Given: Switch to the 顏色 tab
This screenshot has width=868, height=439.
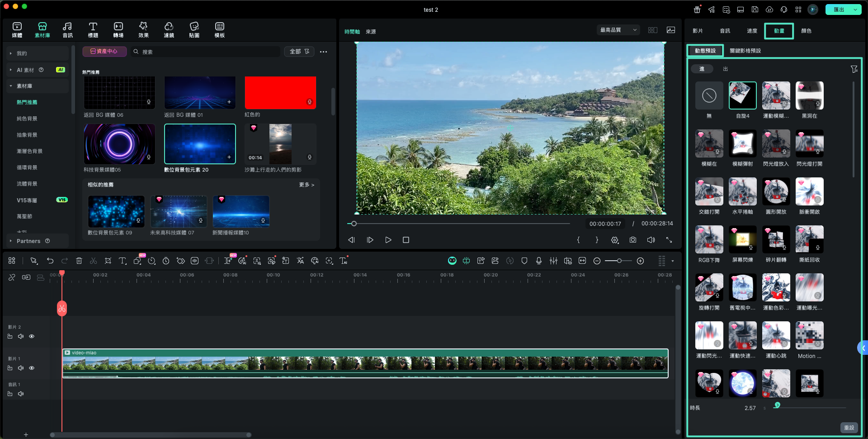Looking at the screenshot, I should tap(806, 31).
